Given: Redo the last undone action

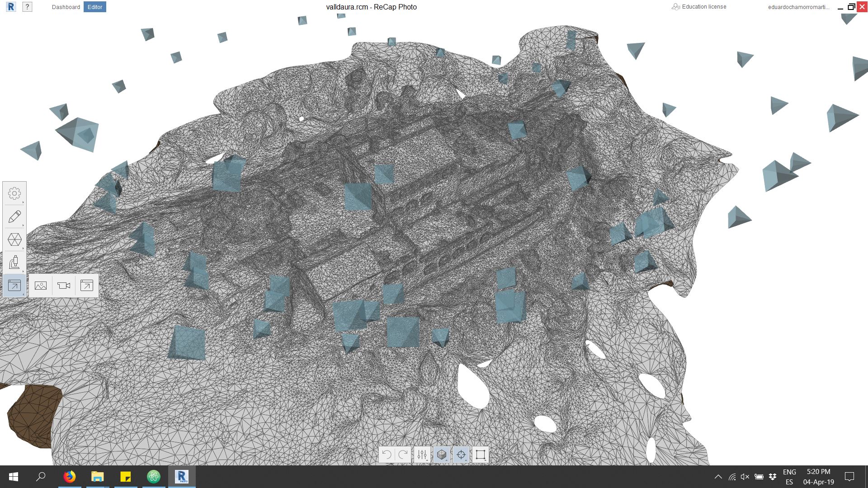Looking at the screenshot, I should tap(403, 455).
